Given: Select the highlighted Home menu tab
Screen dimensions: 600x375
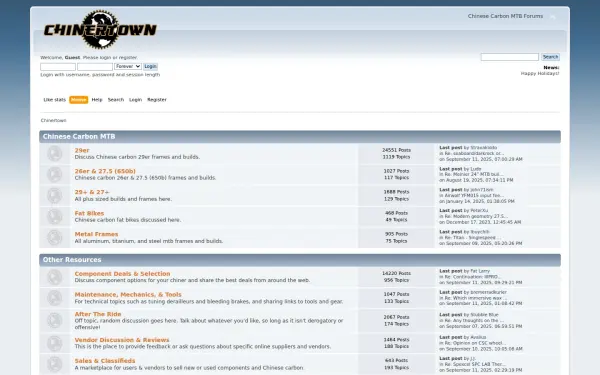Looking at the screenshot, I should coord(78,99).
